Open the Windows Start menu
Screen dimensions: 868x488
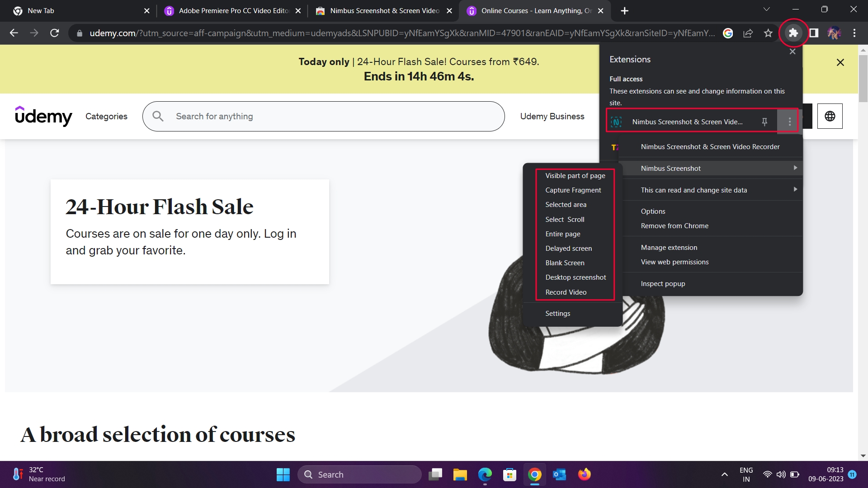(x=283, y=474)
